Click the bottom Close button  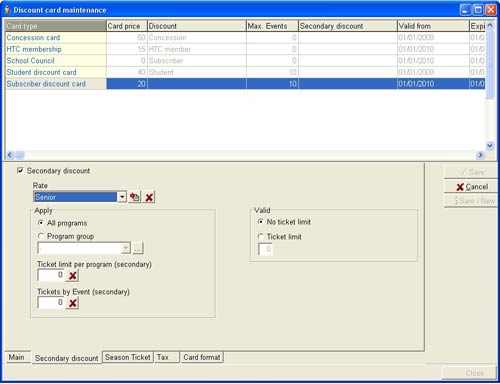[469, 373]
